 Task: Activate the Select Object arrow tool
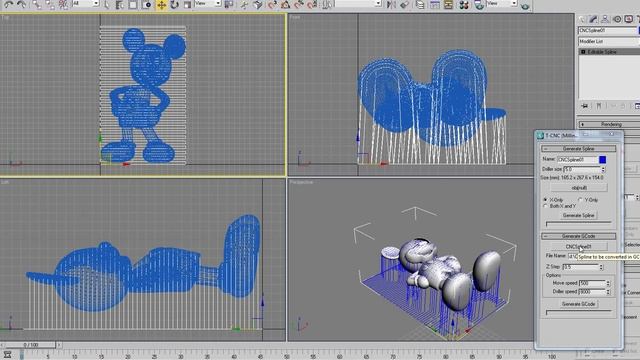(107, 4)
